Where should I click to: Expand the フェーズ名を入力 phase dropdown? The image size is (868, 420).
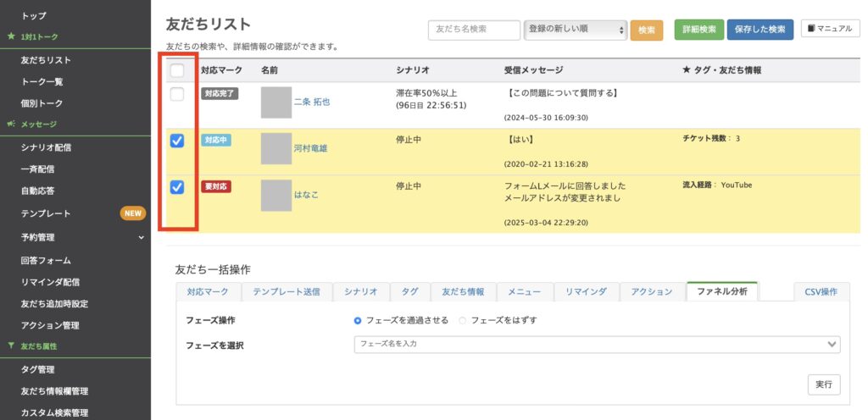tap(597, 344)
